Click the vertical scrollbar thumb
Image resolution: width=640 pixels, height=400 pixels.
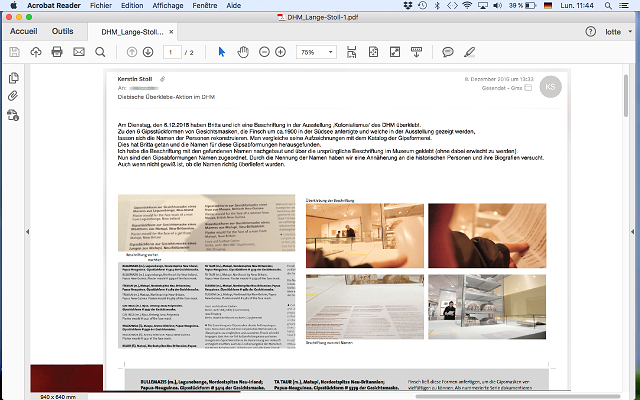pos(626,96)
